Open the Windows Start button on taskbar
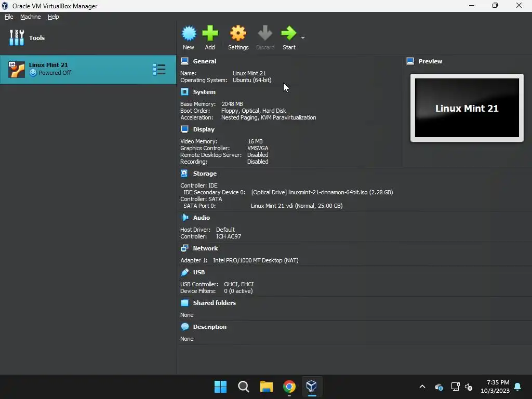 point(220,387)
